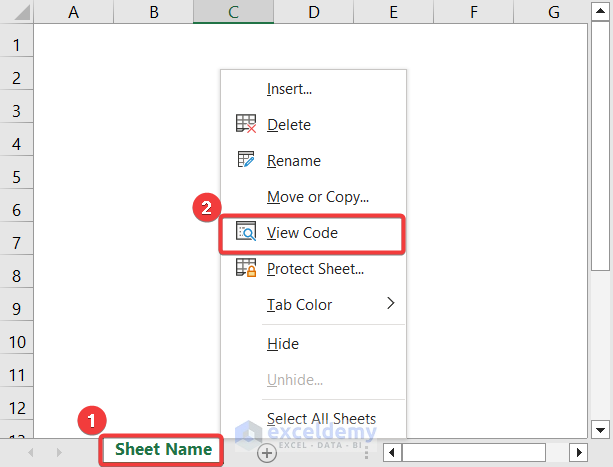Select column E header
This screenshot has width=613, height=467.
tap(393, 12)
